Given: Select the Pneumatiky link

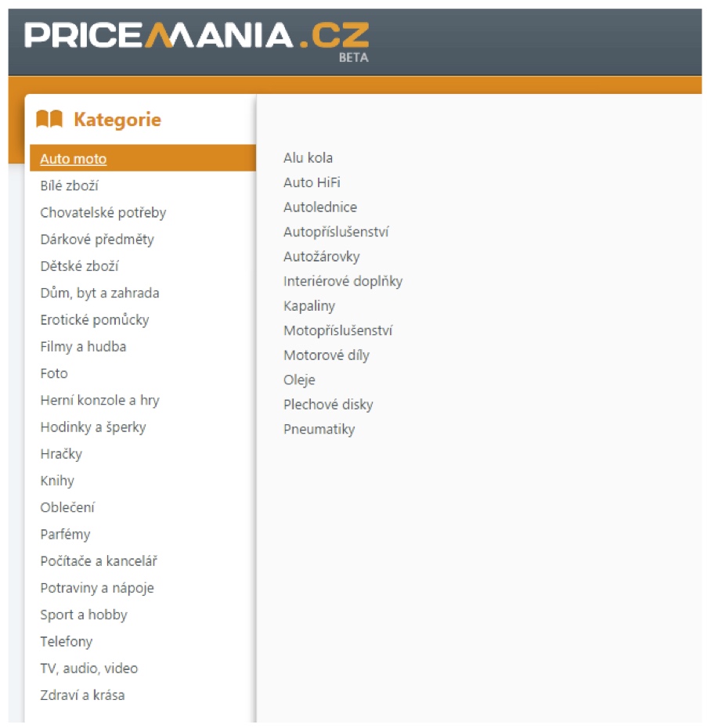Looking at the screenshot, I should pos(319,429).
